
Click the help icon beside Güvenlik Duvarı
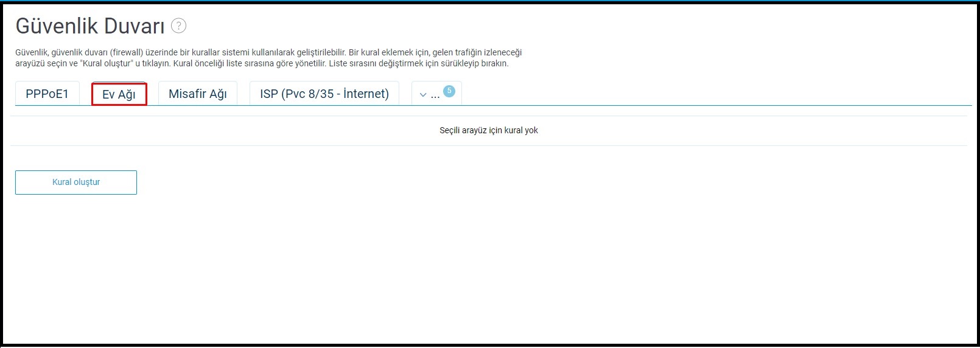coord(178,26)
